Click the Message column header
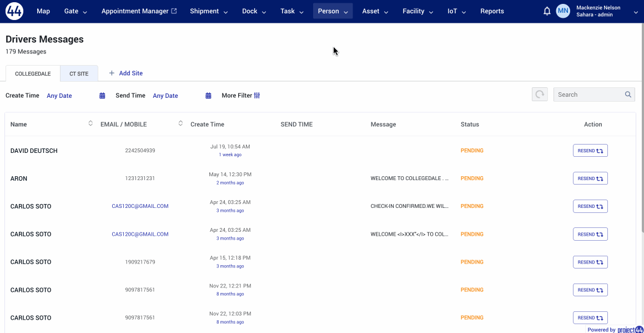The height and width of the screenshot is (333, 644). point(383,124)
